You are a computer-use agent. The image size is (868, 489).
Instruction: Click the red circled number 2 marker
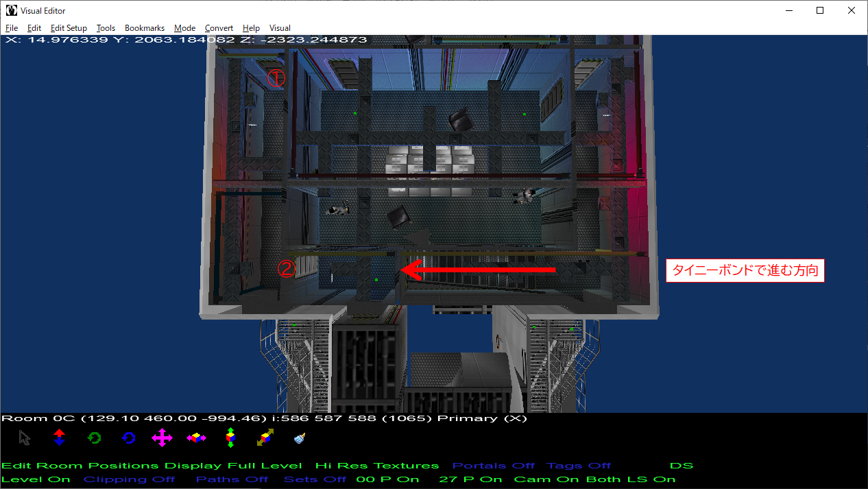point(287,269)
